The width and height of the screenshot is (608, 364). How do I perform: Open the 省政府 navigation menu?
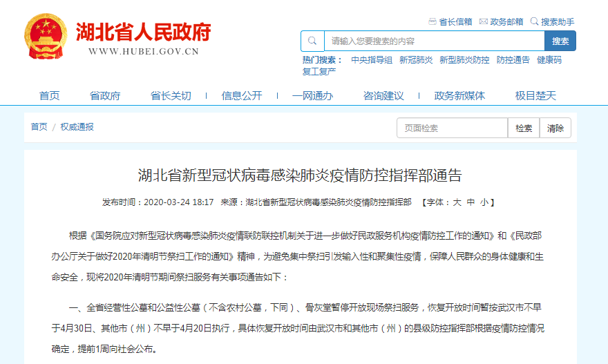105,95
